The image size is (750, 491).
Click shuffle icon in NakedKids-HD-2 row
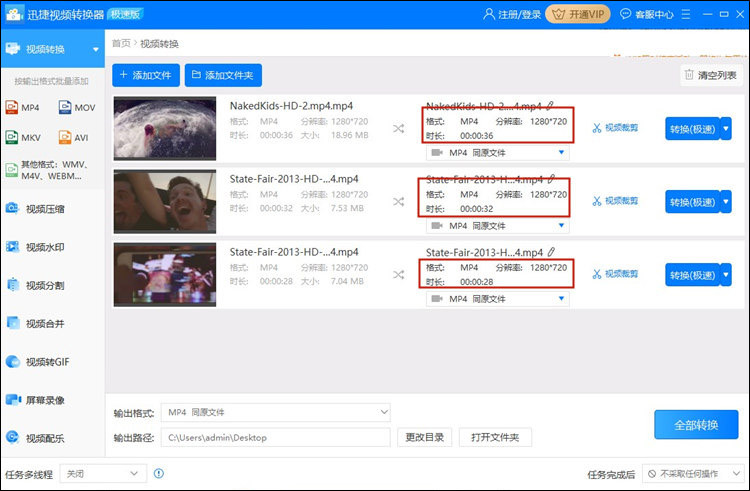(398, 129)
